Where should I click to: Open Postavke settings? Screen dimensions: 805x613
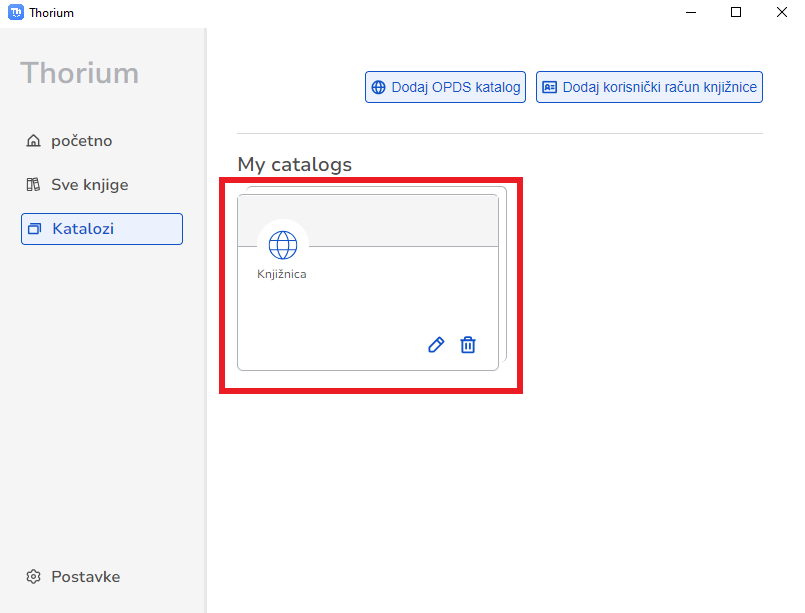[x=85, y=577]
